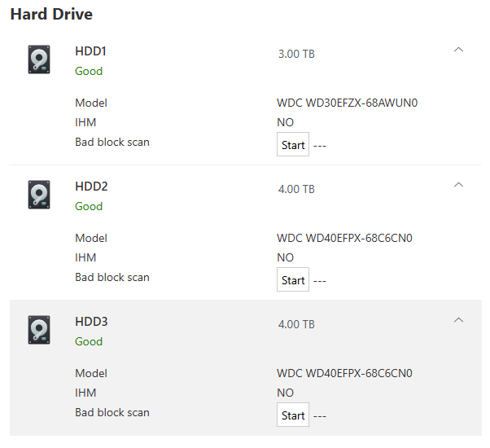The image size is (490, 448).
Task: Select the HDD1 drive name
Action: coord(91,51)
